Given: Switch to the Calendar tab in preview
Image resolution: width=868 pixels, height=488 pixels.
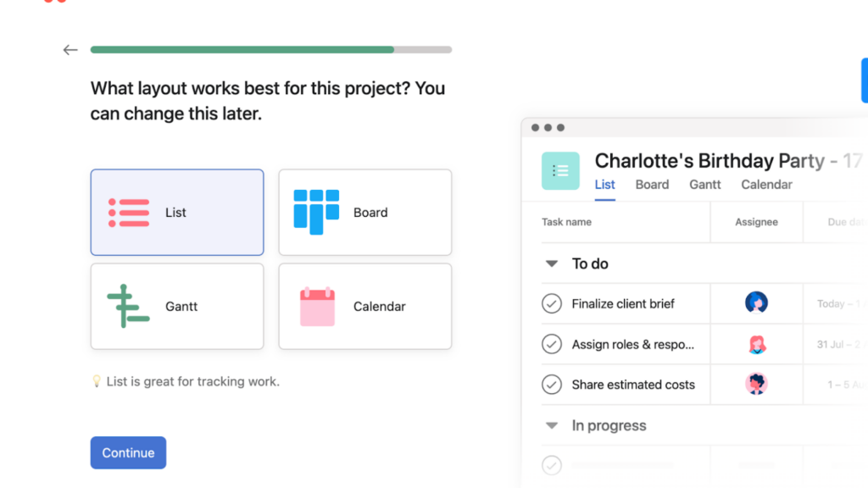Looking at the screenshot, I should click(766, 184).
